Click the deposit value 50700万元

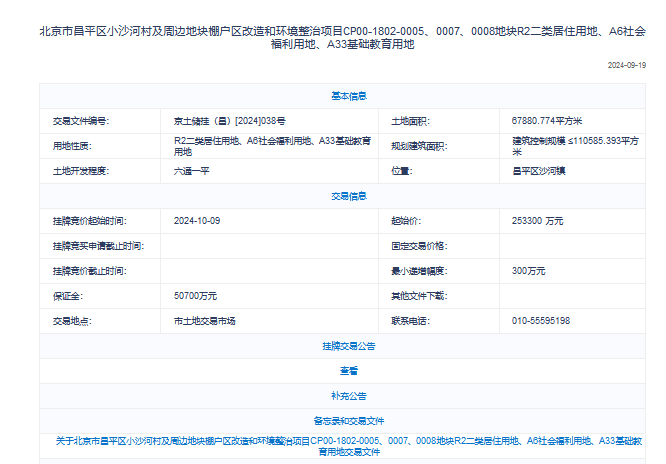pos(195,296)
